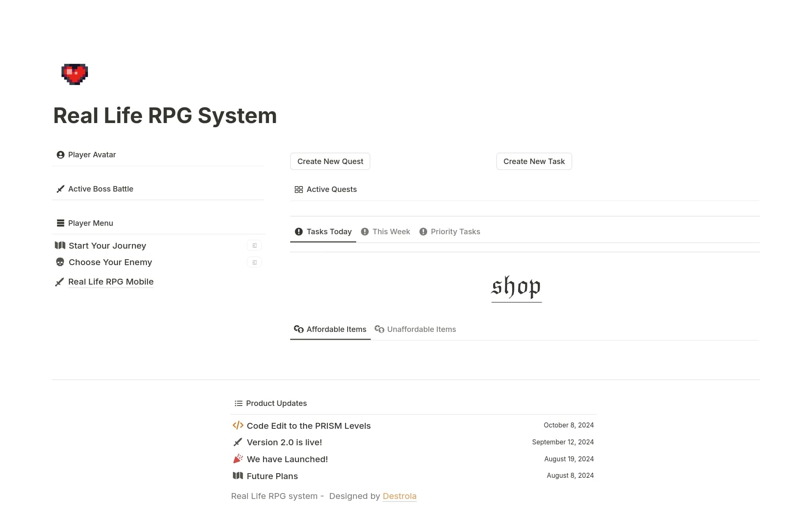812x507 pixels.
Task: Click the list icon next to Product Updates
Action: click(x=238, y=403)
